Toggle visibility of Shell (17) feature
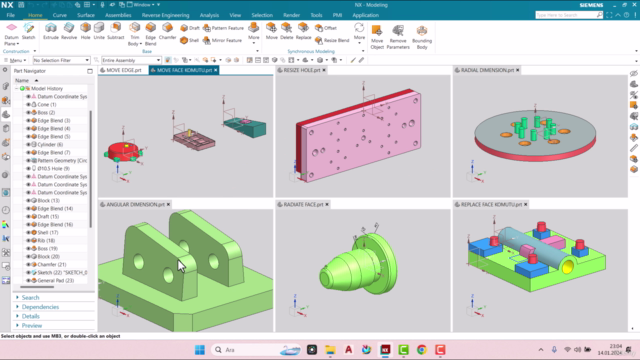 pyautogui.click(x=28, y=232)
